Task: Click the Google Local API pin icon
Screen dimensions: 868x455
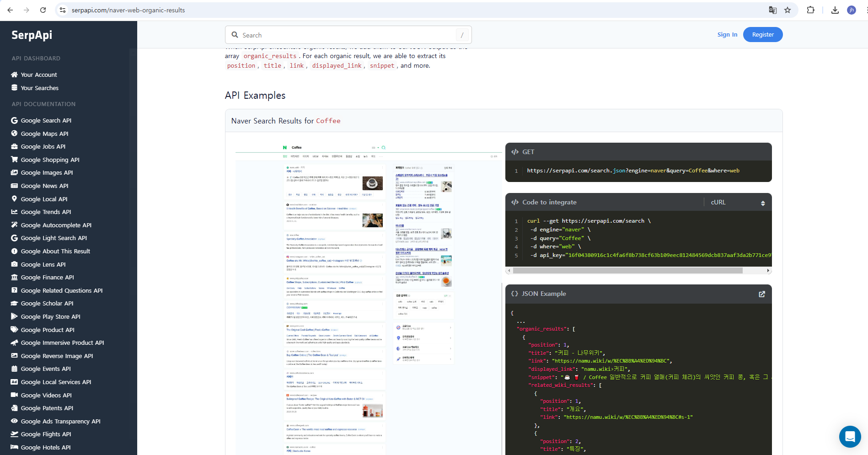Action: point(15,199)
